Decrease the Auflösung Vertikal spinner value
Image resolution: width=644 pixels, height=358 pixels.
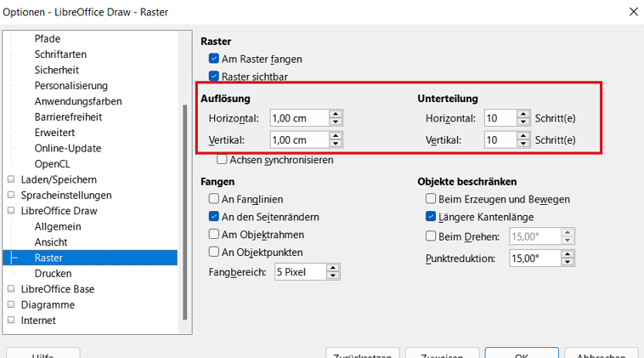point(336,144)
